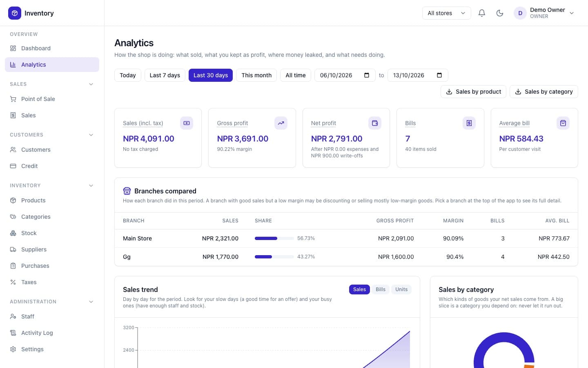Click Gg branch share progress bar
588x368 pixels.
[x=274, y=257]
